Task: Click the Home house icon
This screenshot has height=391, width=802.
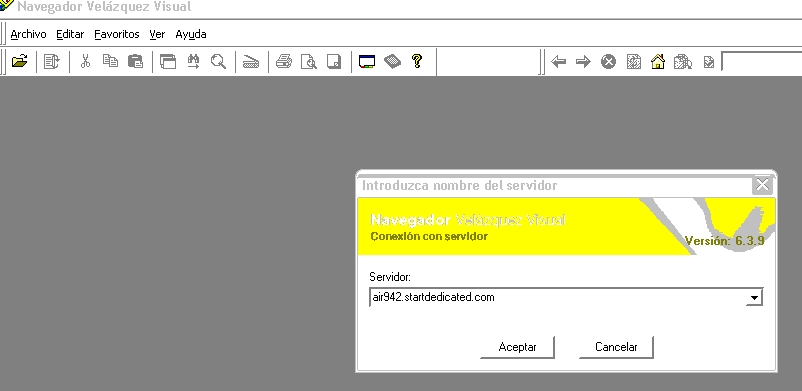Action: pos(658,62)
